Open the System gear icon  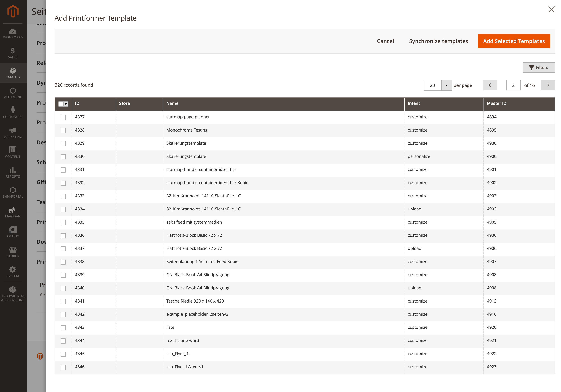coord(13,270)
